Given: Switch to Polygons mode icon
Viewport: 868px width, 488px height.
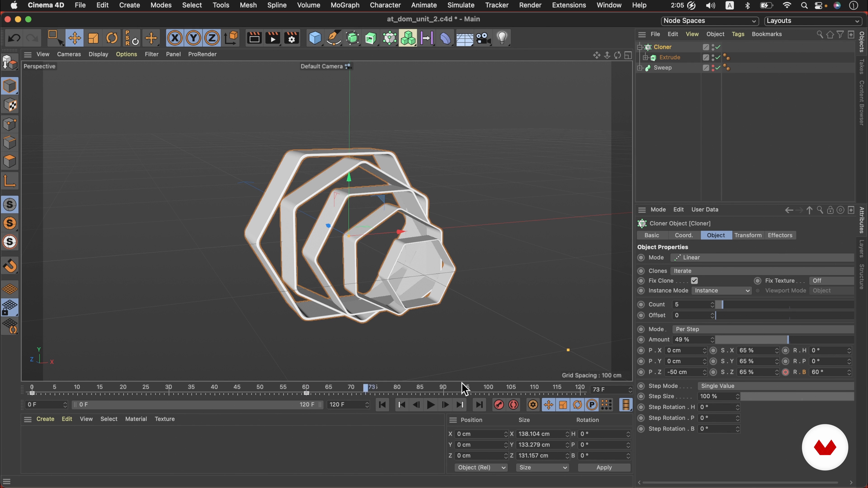Looking at the screenshot, I should point(10,161).
